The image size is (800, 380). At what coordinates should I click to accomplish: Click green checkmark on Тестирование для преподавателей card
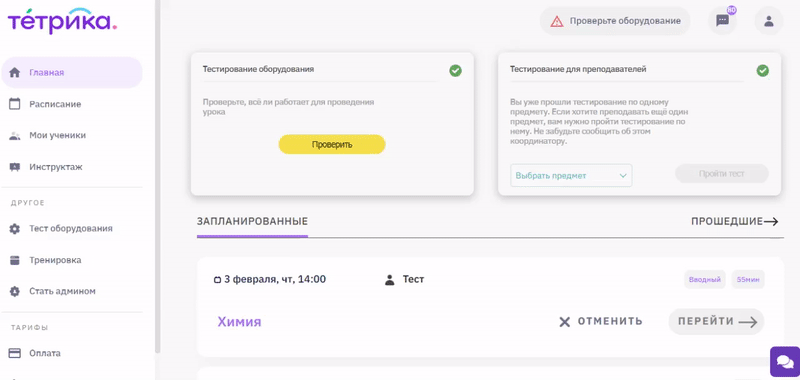coord(763,70)
